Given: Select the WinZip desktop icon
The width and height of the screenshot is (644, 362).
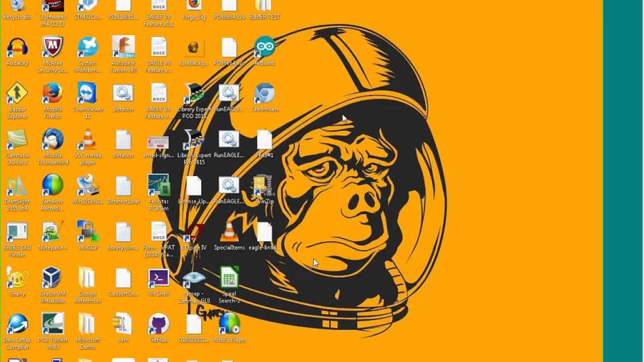Looking at the screenshot, I should (265, 186).
